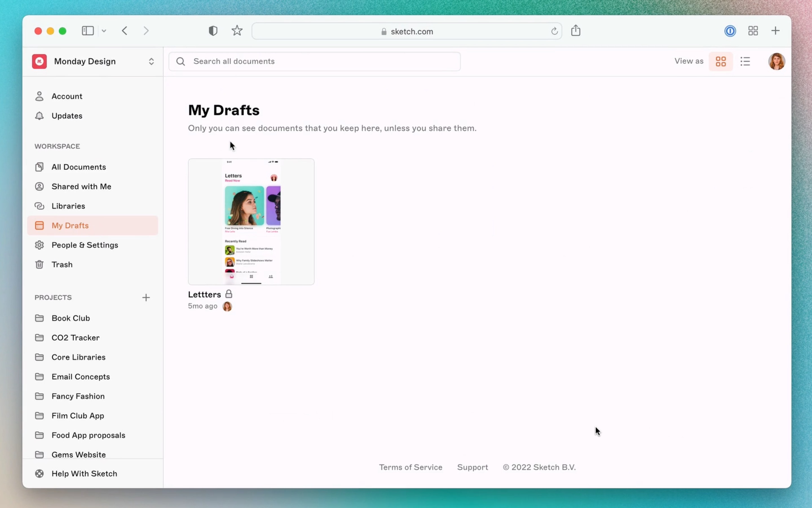
Task: Open the Fancy Fashion project
Action: pyautogui.click(x=92, y=396)
